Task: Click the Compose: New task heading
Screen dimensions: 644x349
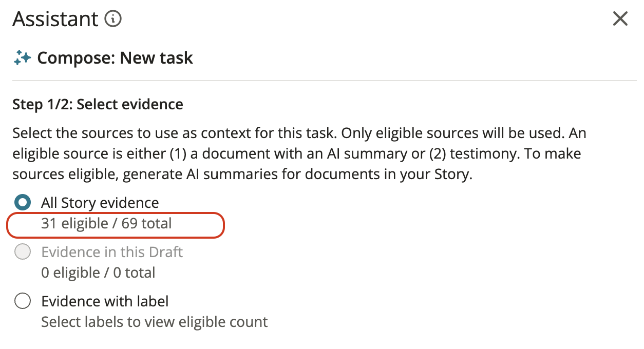Action: click(115, 58)
